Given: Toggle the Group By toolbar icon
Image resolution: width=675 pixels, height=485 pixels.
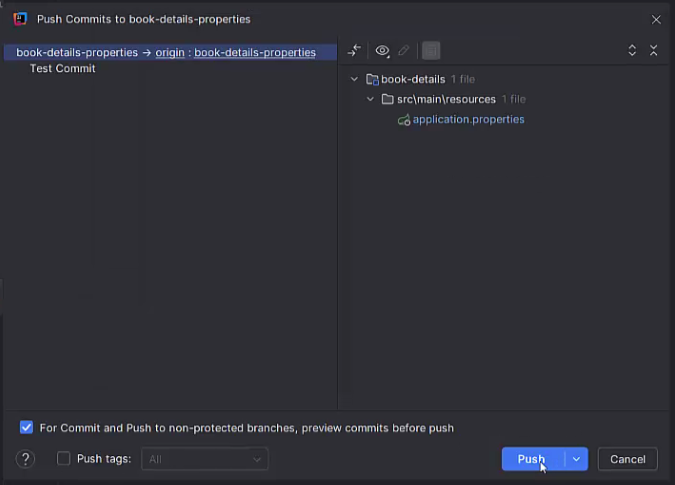Looking at the screenshot, I should 431,51.
